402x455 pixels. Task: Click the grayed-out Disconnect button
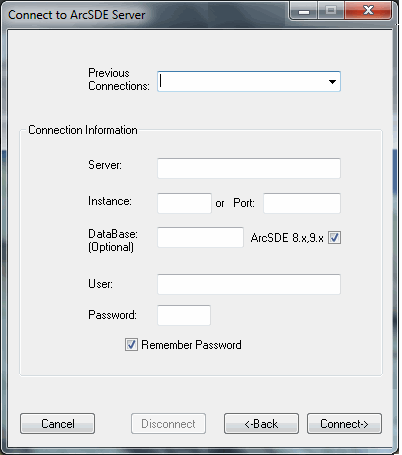pyautogui.click(x=168, y=424)
